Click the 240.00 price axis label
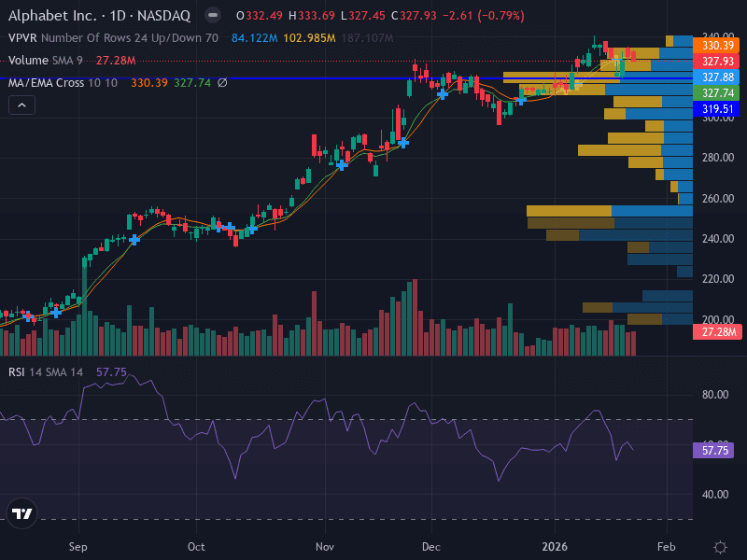The height and width of the screenshot is (560, 747). click(718, 239)
